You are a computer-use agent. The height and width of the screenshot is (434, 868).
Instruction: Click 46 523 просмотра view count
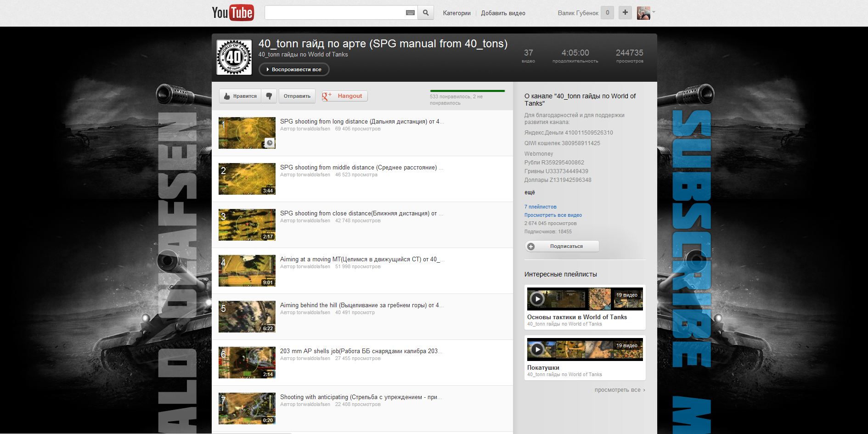click(356, 175)
